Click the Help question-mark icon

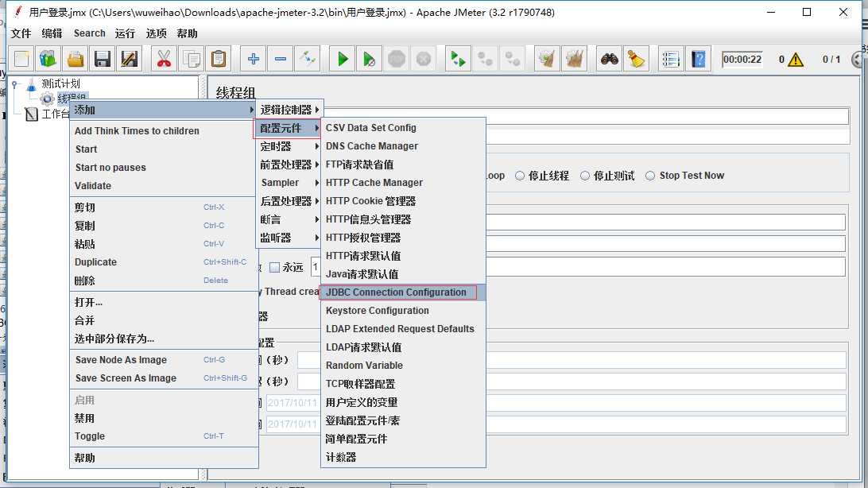698,59
